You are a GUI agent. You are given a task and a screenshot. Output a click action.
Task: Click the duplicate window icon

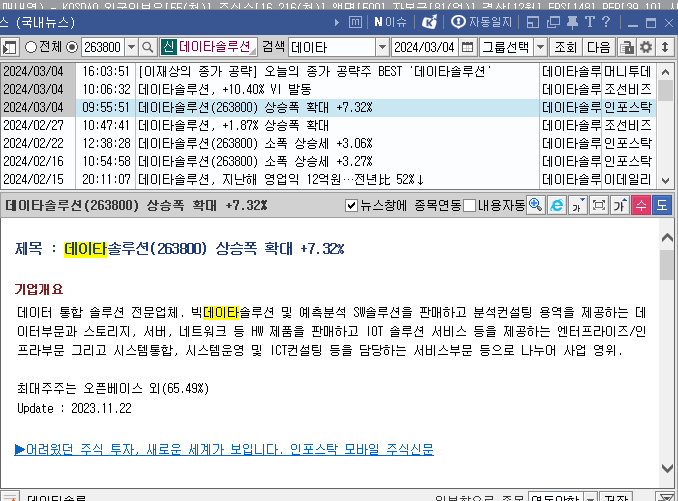click(553, 22)
